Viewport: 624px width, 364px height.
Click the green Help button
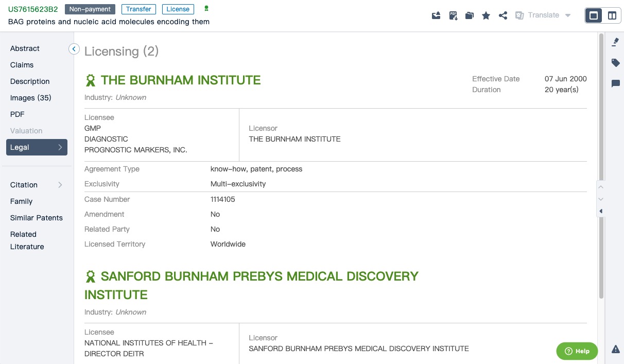pyautogui.click(x=577, y=351)
